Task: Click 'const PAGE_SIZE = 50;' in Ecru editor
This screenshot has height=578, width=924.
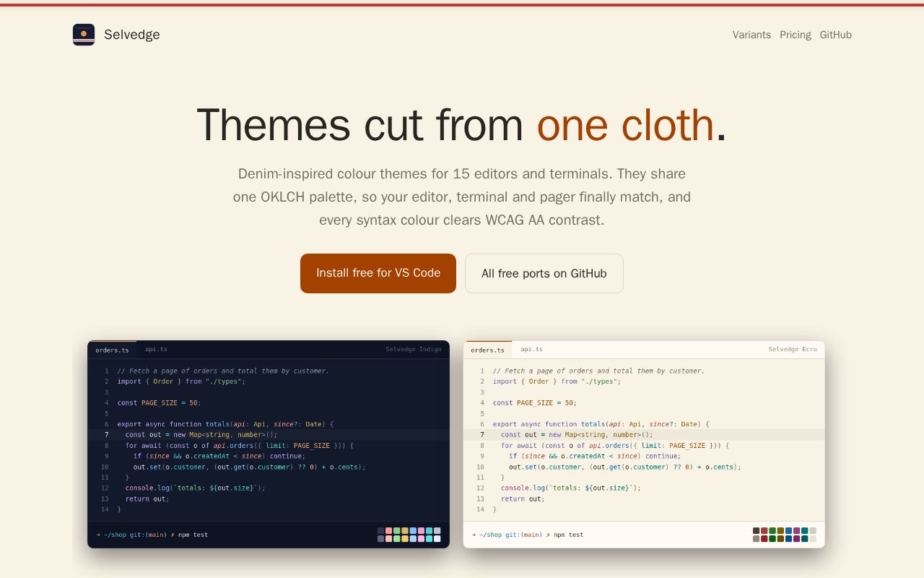Action: pos(535,403)
